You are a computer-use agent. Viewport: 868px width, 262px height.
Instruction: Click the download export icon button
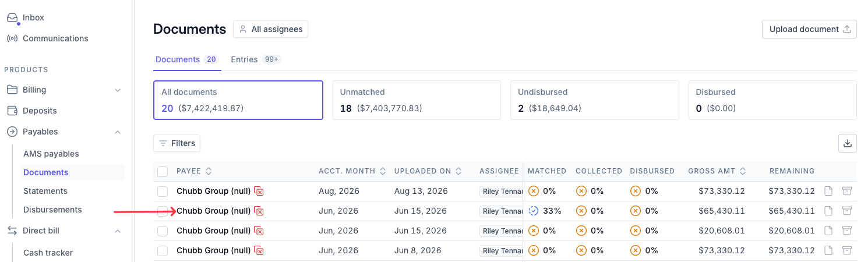coord(847,143)
